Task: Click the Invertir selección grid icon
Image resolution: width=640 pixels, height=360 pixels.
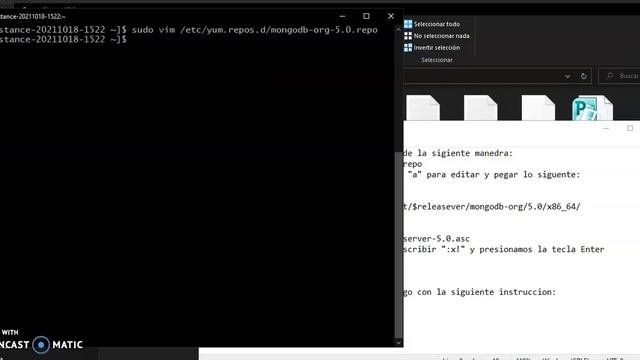Action: point(408,48)
